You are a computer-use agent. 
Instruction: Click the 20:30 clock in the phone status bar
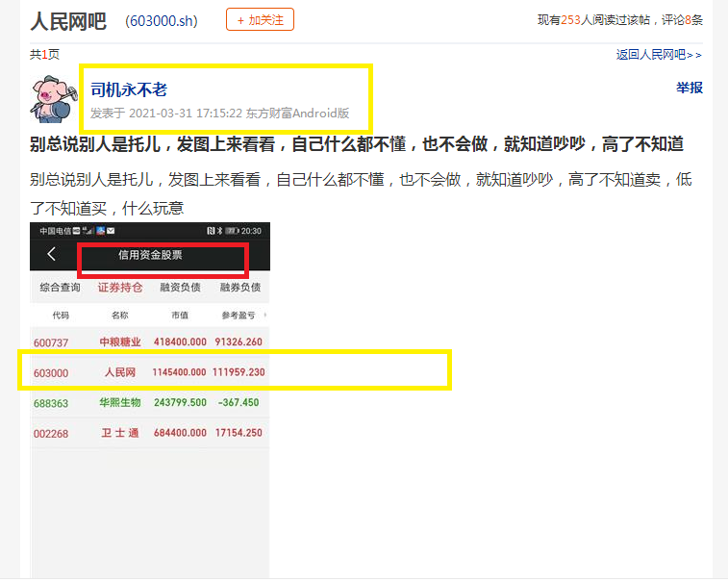(x=251, y=231)
